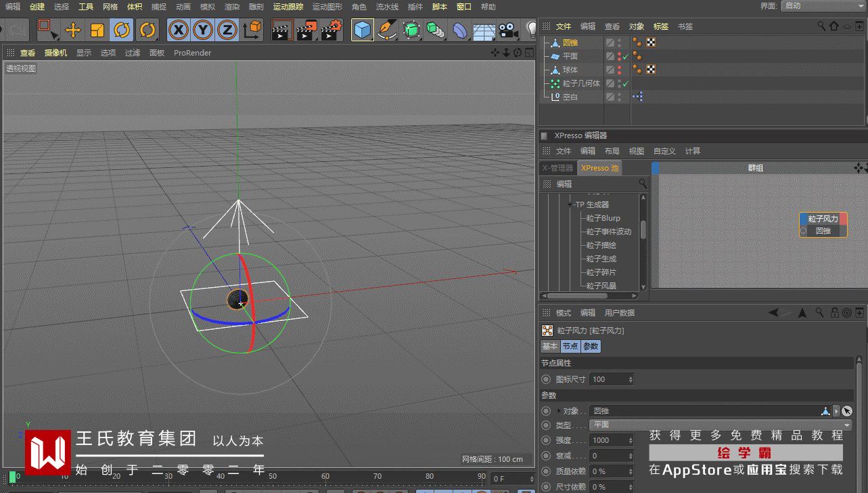Toggle the Z axis lock button
This screenshot has width=868, height=493.
[227, 30]
